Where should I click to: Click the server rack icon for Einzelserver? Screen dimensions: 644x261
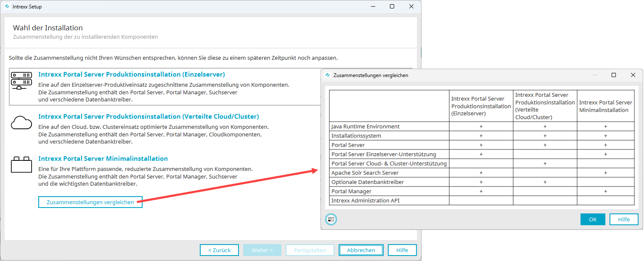click(21, 81)
